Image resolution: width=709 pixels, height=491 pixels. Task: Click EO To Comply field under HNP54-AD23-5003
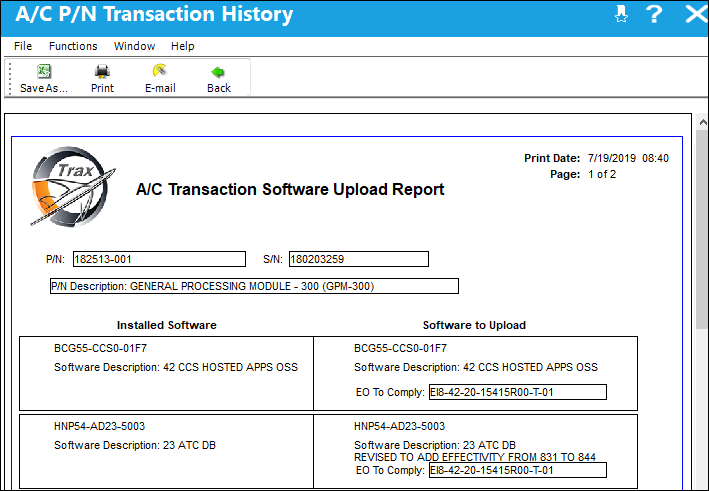[518, 470]
